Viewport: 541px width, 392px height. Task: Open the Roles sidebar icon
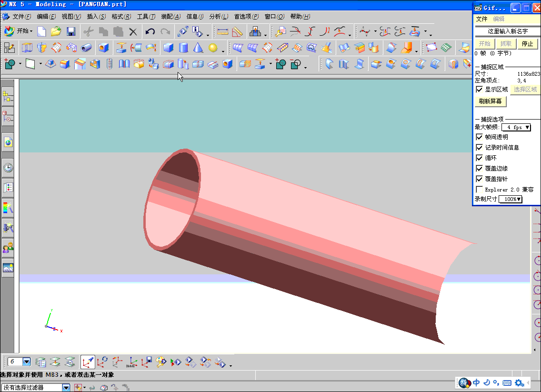pyautogui.click(x=8, y=248)
